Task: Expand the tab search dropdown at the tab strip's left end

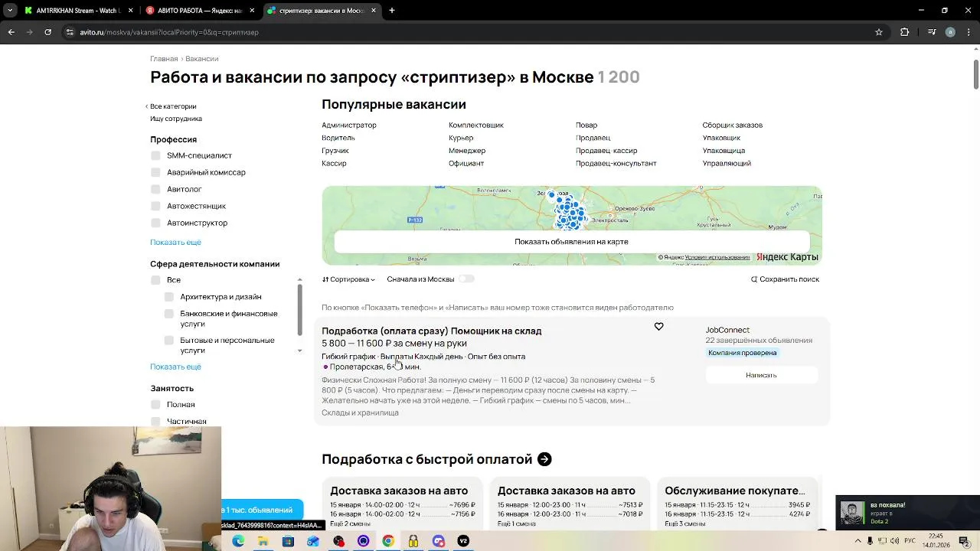Action: tap(9, 11)
